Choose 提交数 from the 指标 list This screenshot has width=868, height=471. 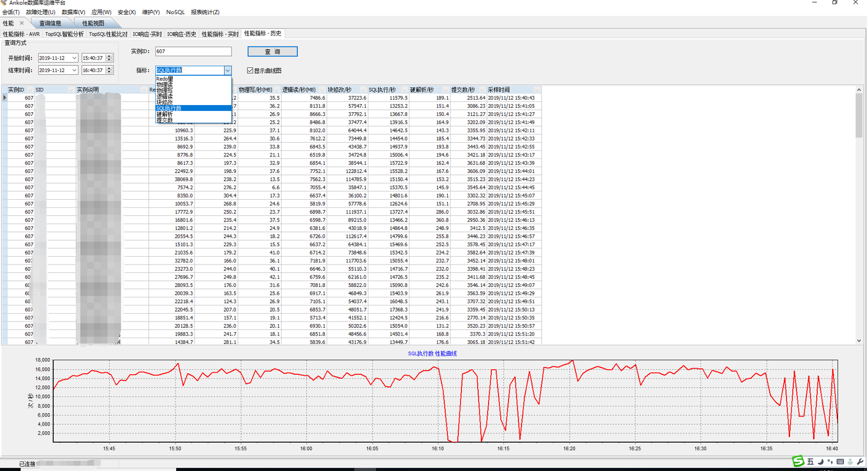tap(193, 120)
